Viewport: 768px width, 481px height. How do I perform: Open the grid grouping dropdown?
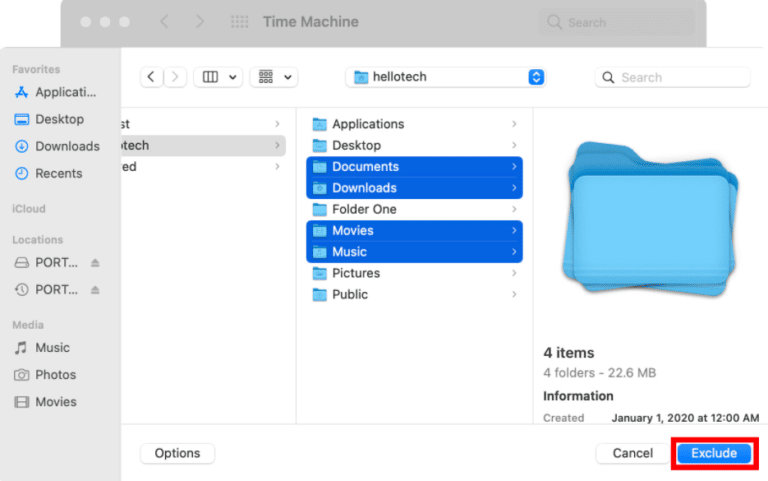coord(274,77)
